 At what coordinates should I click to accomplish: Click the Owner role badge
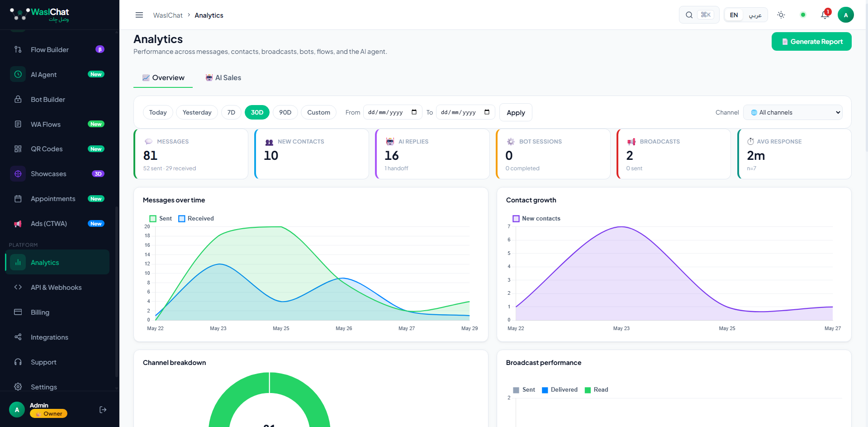tap(49, 414)
